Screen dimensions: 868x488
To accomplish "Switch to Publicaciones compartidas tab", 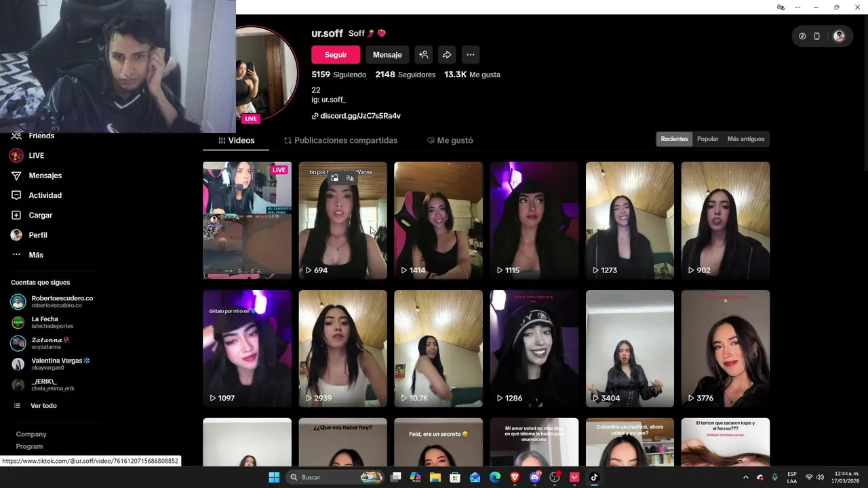I will pyautogui.click(x=340, y=140).
